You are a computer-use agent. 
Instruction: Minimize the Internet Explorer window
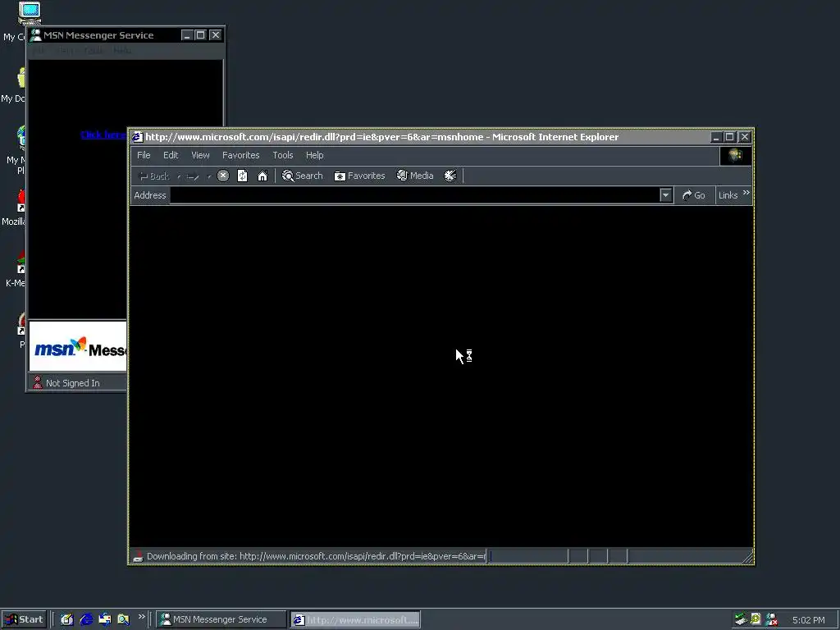(x=715, y=137)
